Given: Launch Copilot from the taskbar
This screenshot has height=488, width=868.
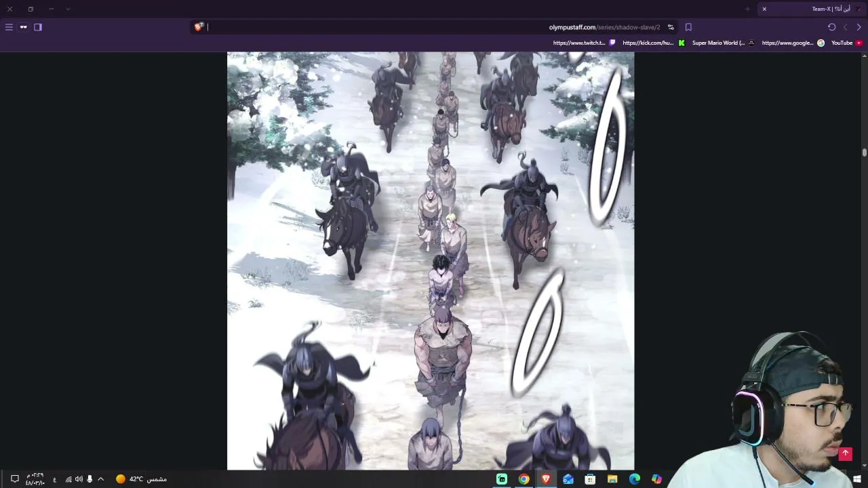Looking at the screenshot, I should (x=656, y=479).
